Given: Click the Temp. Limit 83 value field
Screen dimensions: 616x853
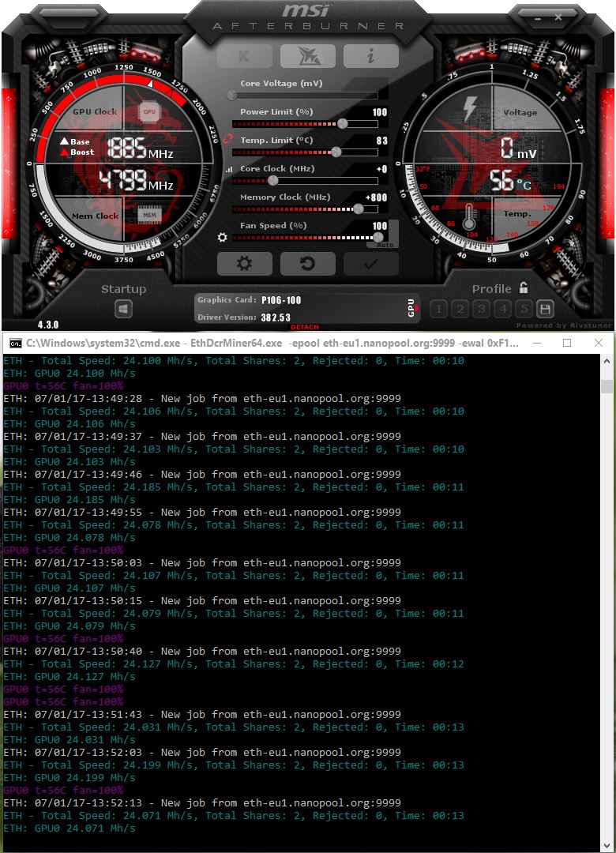Looking at the screenshot, I should pos(382,141).
